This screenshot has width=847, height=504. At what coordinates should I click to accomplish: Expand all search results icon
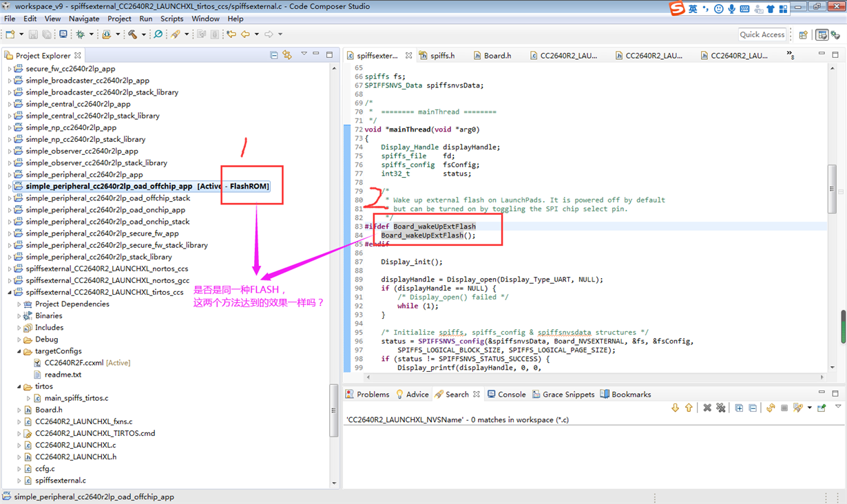[739, 408]
